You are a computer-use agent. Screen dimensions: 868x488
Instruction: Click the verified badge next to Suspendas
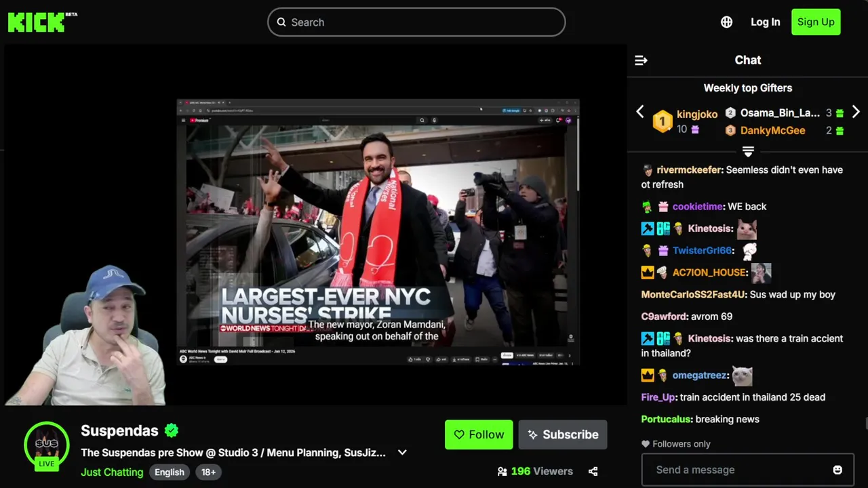pos(172,430)
